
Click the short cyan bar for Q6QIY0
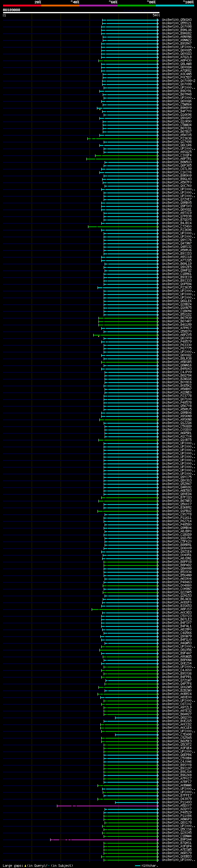coord(137,718)
